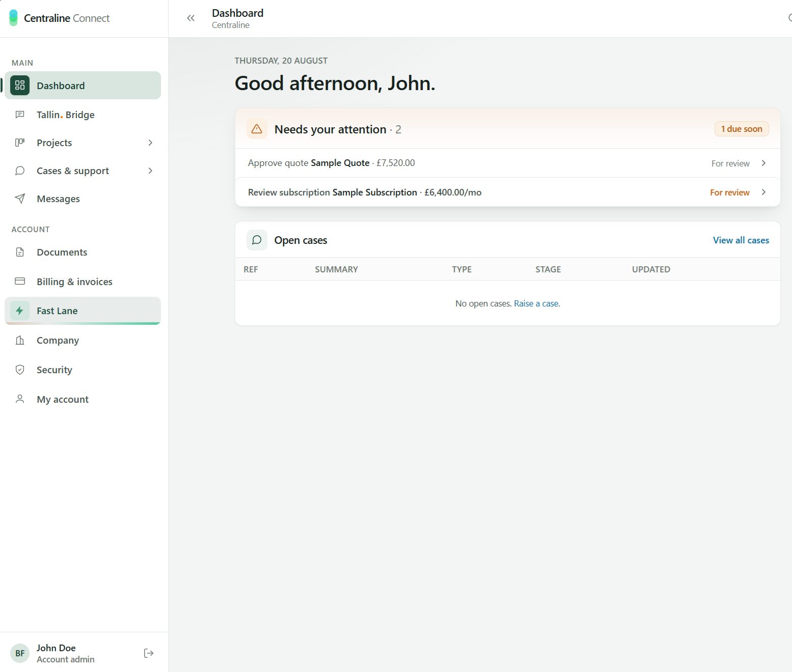Screen dimensions: 792x672
Task: Click UPDATED column header
Action: click(x=651, y=269)
